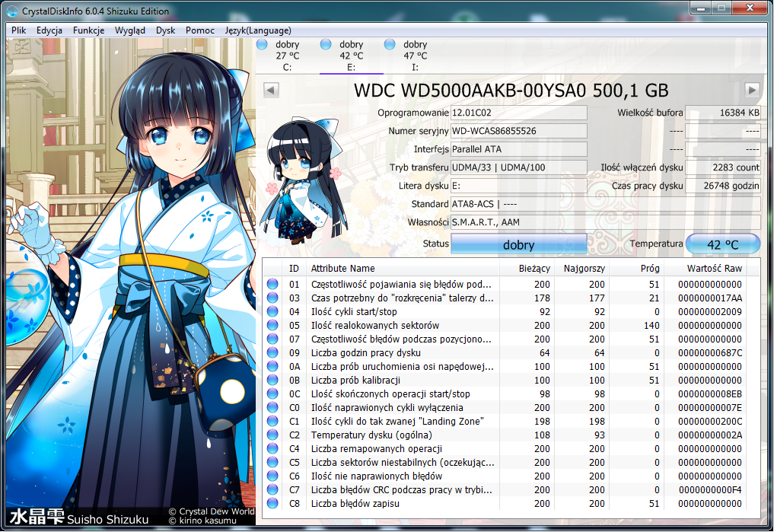774x532 pixels.
Task: Go to next disk with right arrow
Action: tap(752, 91)
